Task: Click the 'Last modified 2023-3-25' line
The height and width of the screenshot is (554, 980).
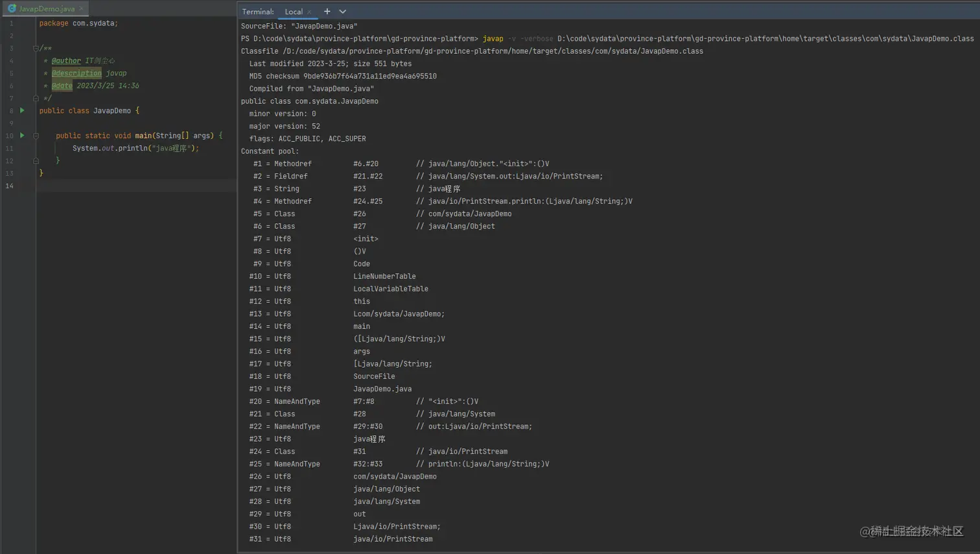Action: (x=331, y=64)
